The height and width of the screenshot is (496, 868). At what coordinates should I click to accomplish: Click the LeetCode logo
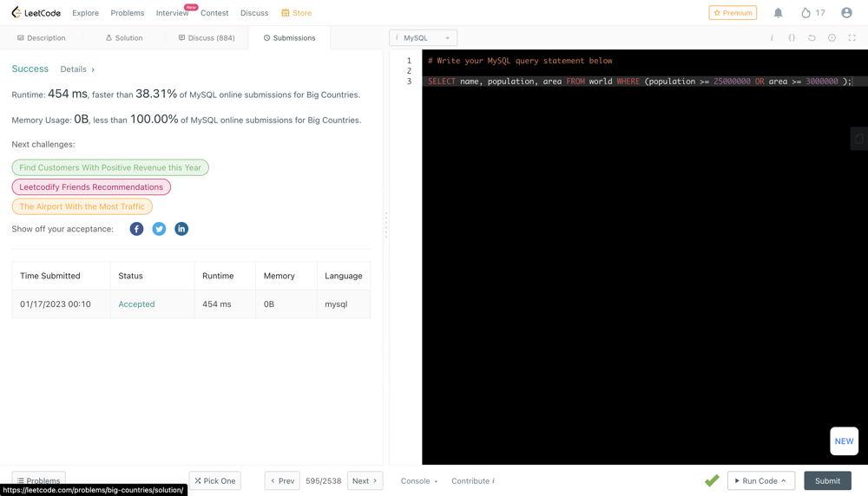point(36,13)
